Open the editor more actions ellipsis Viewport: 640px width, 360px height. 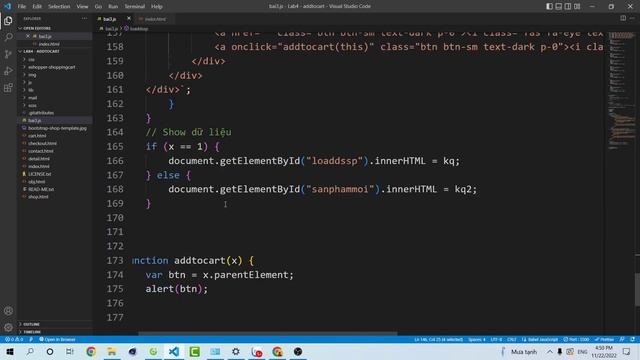click(632, 18)
